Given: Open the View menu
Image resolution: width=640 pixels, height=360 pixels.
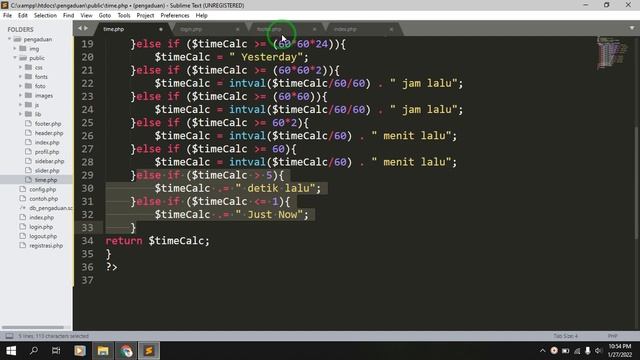Looking at the screenshot, I should pos(86,16).
